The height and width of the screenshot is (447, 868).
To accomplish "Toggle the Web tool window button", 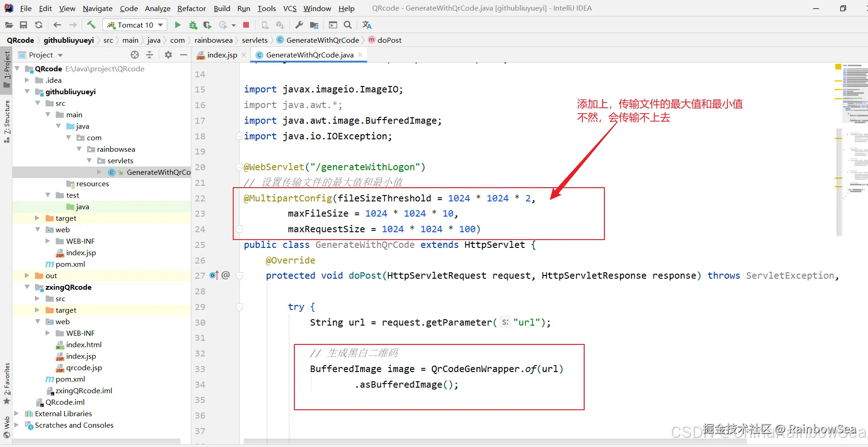I will pyautogui.click(x=7, y=427).
